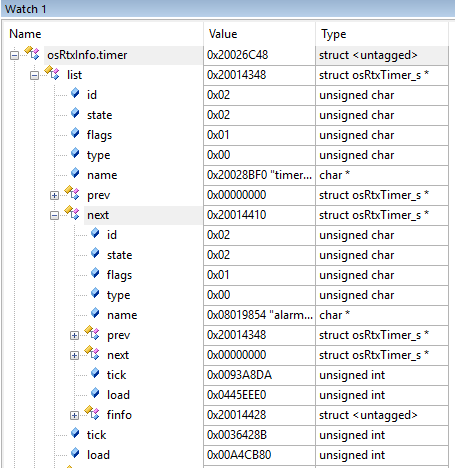
Task: Click the struct icon of next 0x20014410
Action: (72, 213)
